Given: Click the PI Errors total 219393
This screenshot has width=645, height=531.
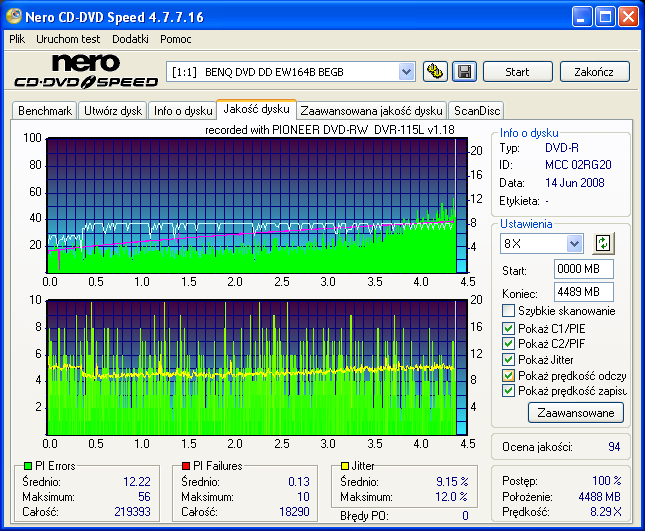Looking at the screenshot, I should [132, 512].
